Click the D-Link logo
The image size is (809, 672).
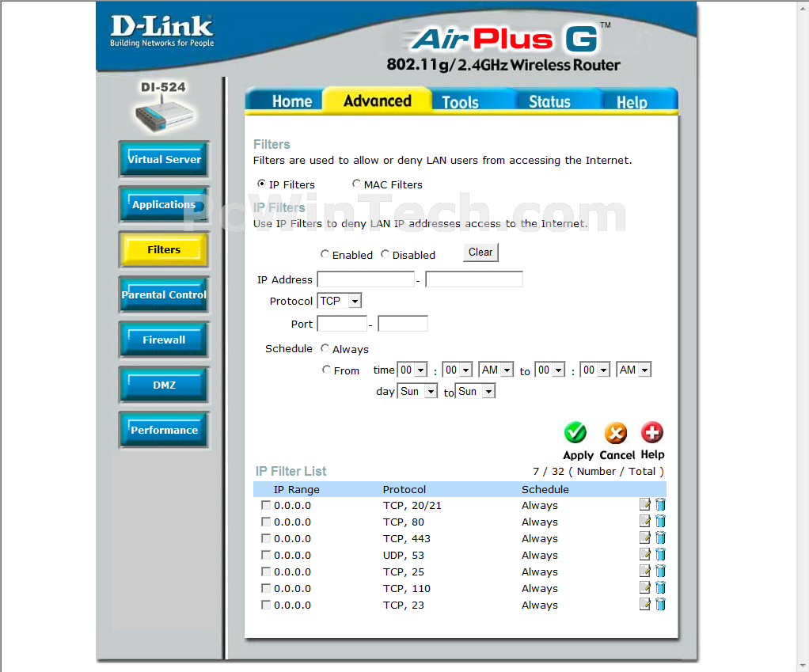click(161, 31)
